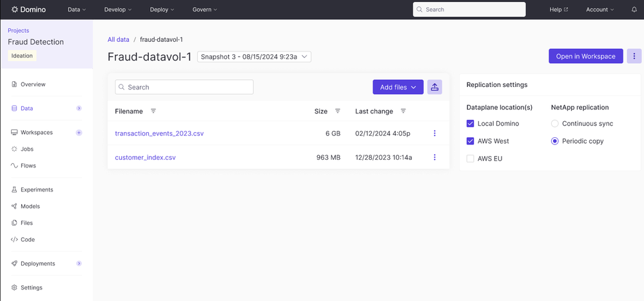Viewport: 644px width, 301px height.
Task: Click the Overview sidebar icon
Action: click(x=14, y=84)
